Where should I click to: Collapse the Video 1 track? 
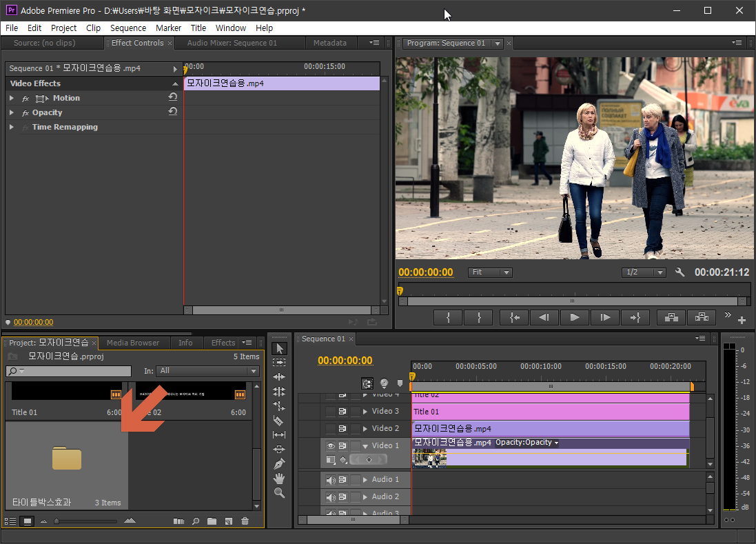click(365, 446)
